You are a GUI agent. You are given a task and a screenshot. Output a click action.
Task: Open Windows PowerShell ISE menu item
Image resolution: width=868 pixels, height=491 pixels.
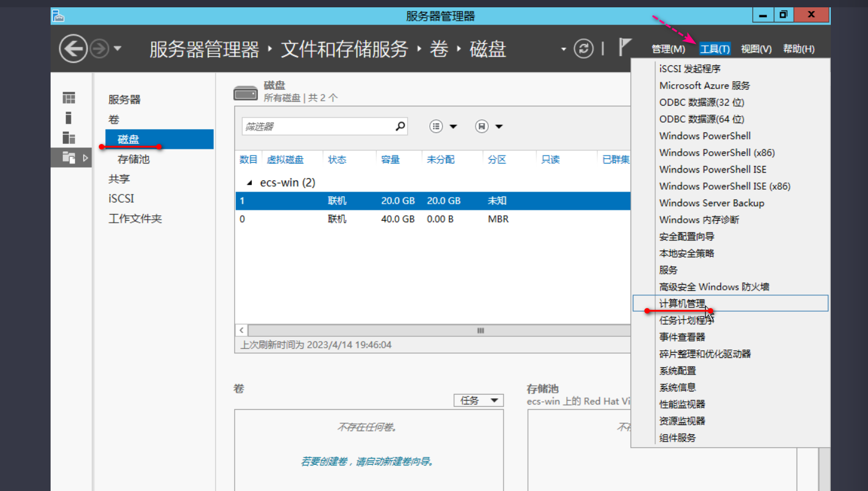click(x=713, y=170)
